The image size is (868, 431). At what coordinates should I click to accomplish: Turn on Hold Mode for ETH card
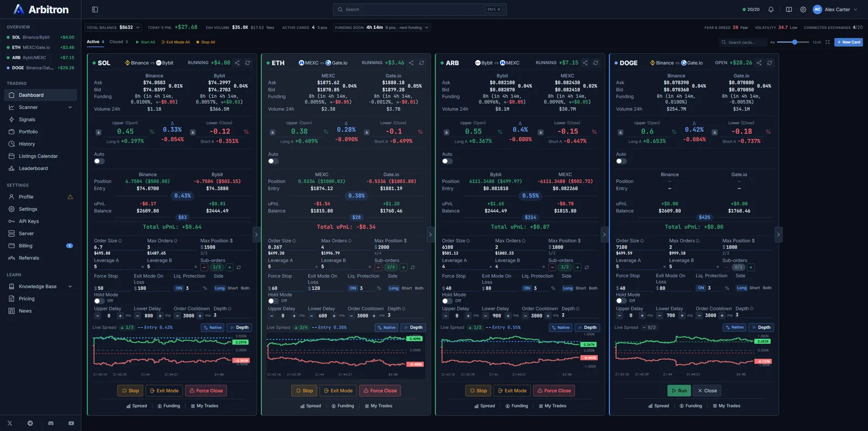[273, 301]
